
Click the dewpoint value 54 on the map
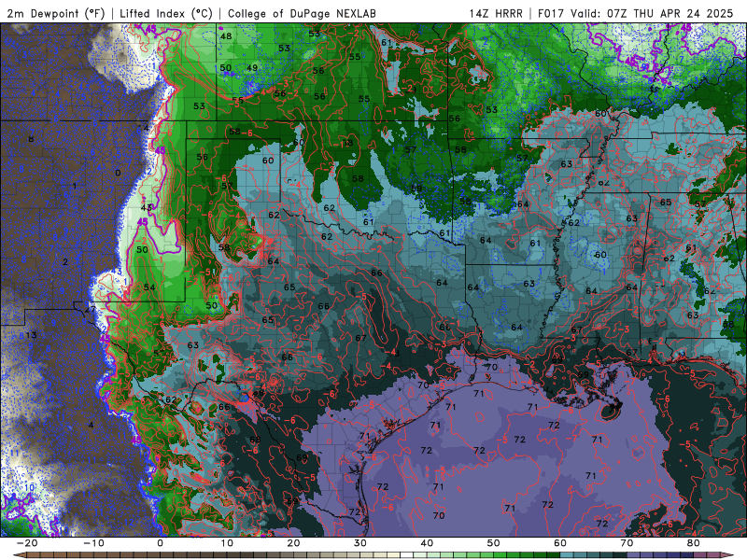149,287
